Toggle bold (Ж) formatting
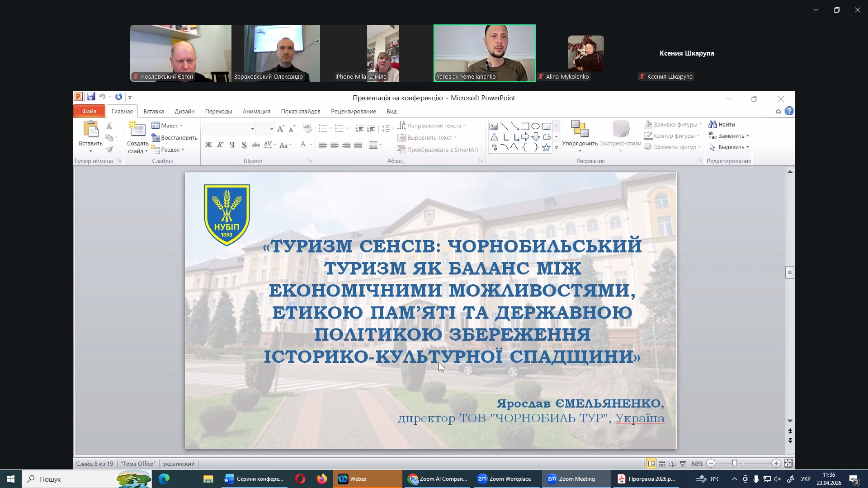868x488 pixels. (208, 145)
